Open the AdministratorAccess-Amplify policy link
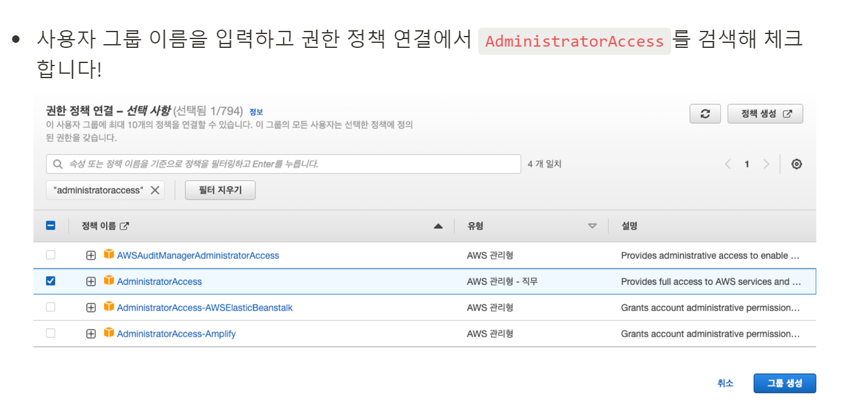Viewport: 868px width, 409px height. [177, 334]
